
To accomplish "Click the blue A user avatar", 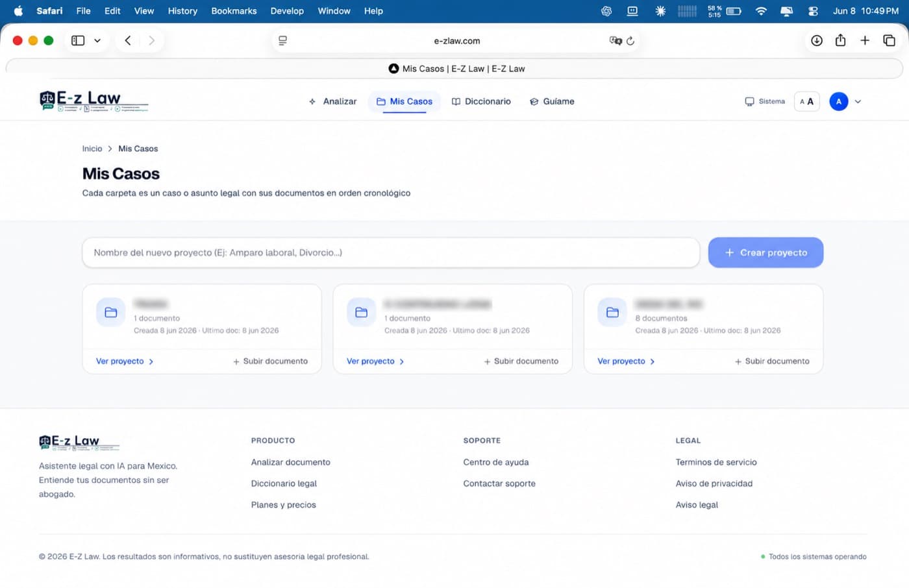I will 838,101.
